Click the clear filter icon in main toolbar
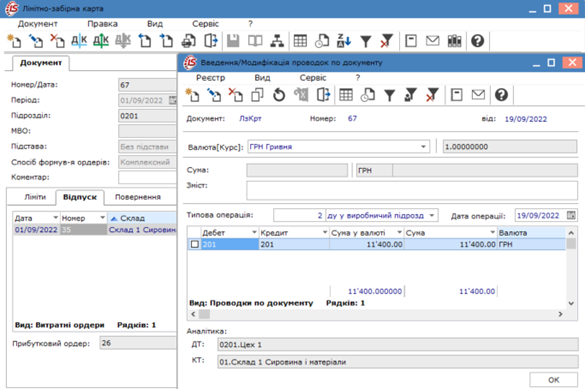 point(387,41)
